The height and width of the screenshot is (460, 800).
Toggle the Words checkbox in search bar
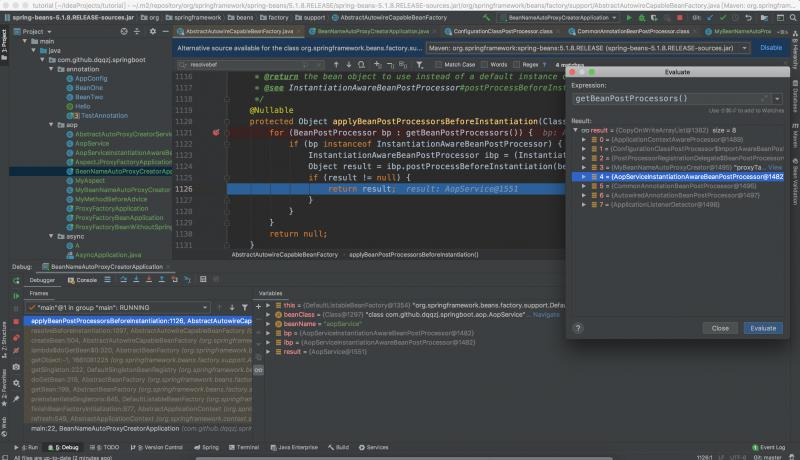point(484,65)
